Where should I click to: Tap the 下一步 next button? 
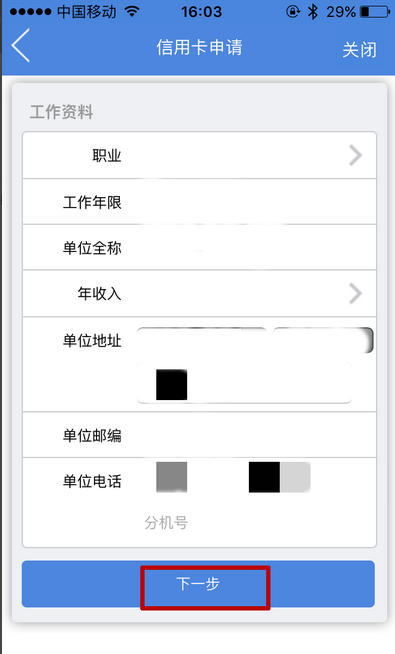pos(198,584)
